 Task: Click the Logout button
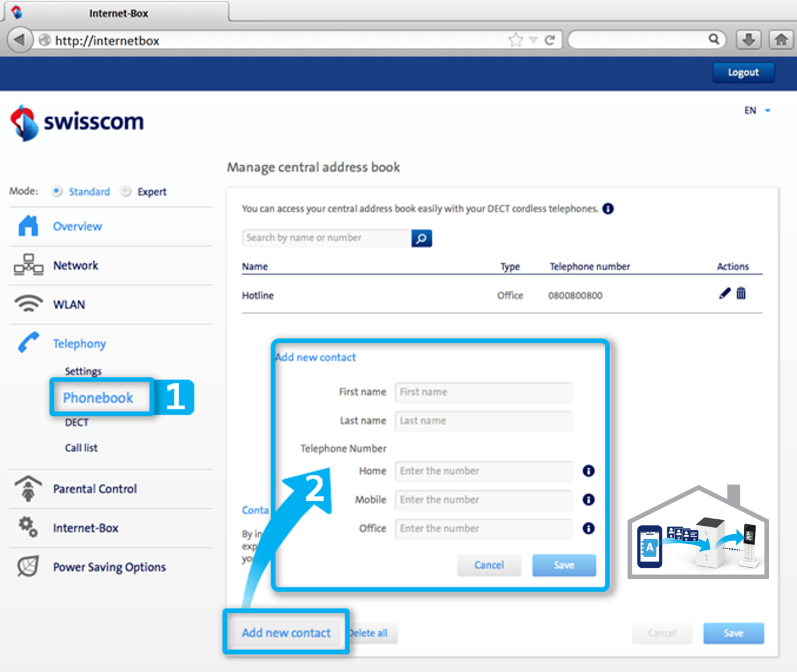(x=743, y=72)
